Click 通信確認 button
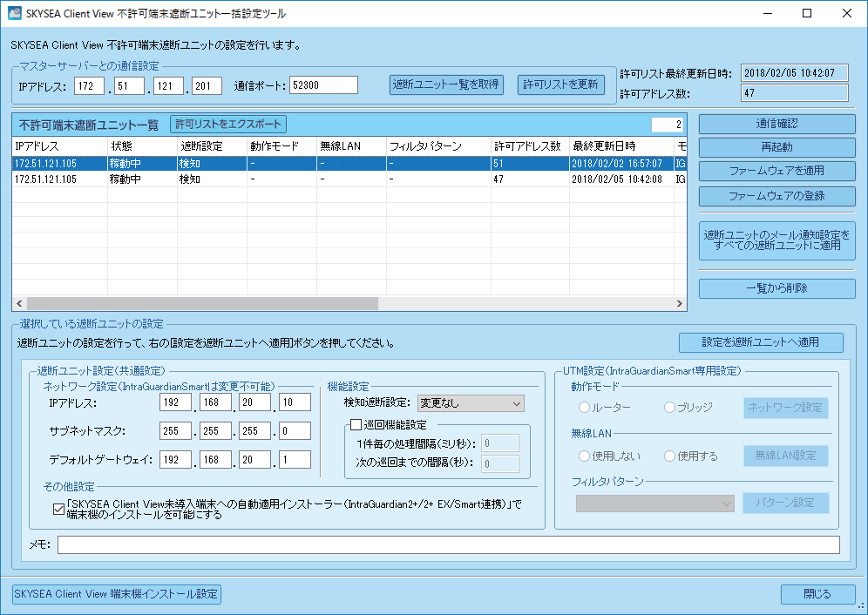This screenshot has height=615, width=868. click(x=777, y=124)
